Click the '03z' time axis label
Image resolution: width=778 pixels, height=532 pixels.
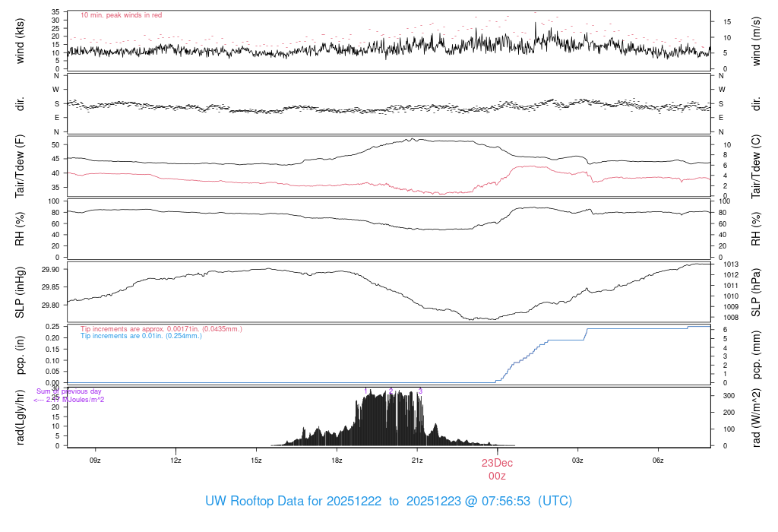point(577,461)
